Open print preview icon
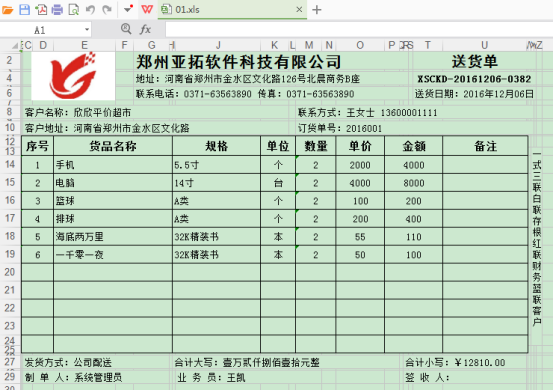The height and width of the screenshot is (390, 554). 73,10
